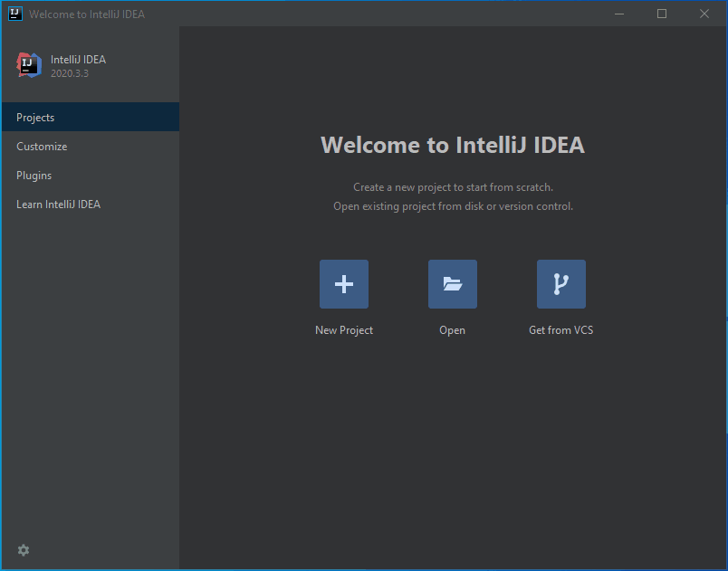The width and height of the screenshot is (728, 571).
Task: Open the Plugins tab
Action: (91, 176)
